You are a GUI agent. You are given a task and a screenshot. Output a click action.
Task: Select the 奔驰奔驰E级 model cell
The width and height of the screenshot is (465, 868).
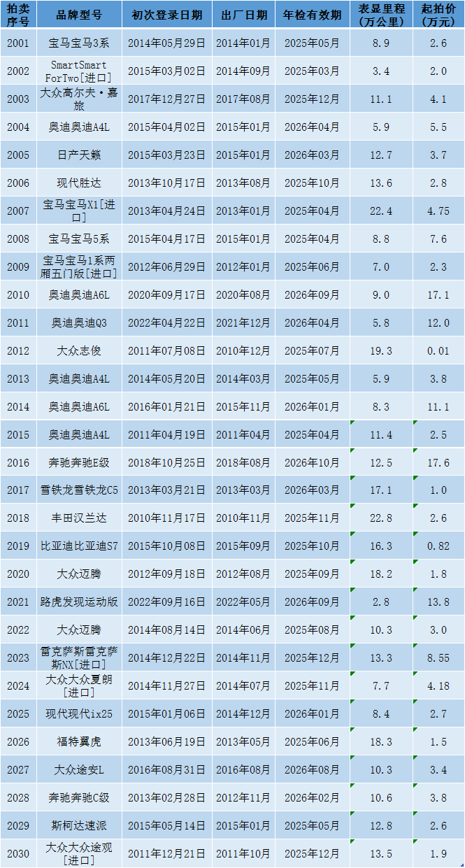click(79, 462)
